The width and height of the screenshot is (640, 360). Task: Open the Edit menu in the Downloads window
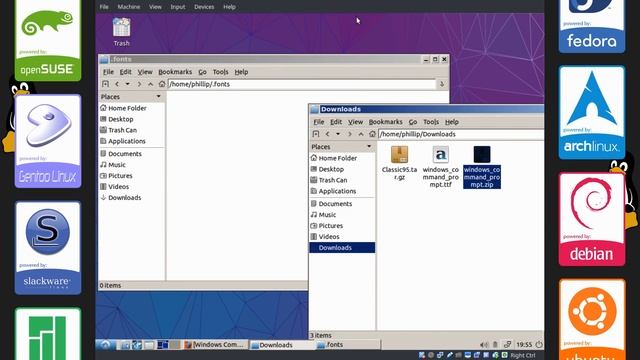pyautogui.click(x=336, y=122)
